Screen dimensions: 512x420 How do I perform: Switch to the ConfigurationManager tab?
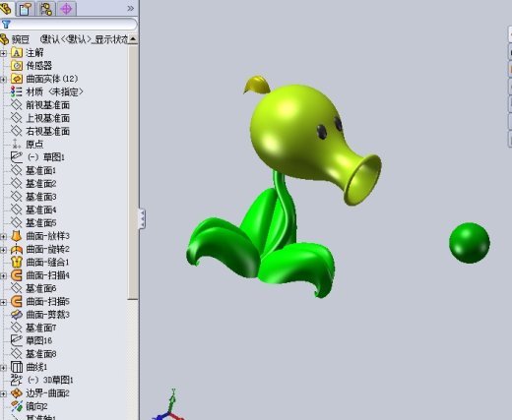(x=46, y=9)
